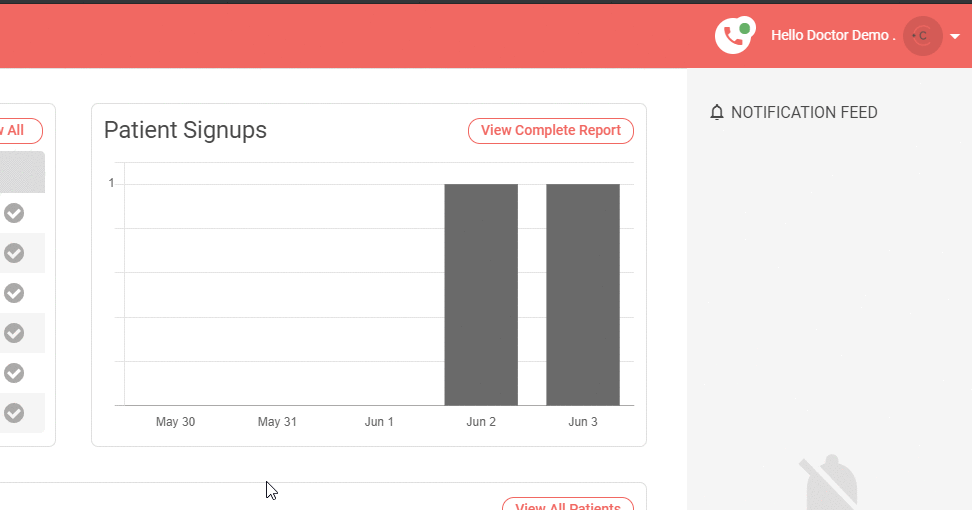Click the large muted bell placeholder icon
The height and width of the screenshot is (510, 972).
[x=831, y=484]
